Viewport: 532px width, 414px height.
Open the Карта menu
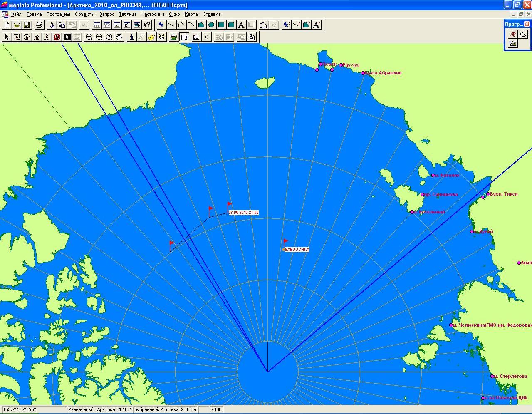(191, 14)
